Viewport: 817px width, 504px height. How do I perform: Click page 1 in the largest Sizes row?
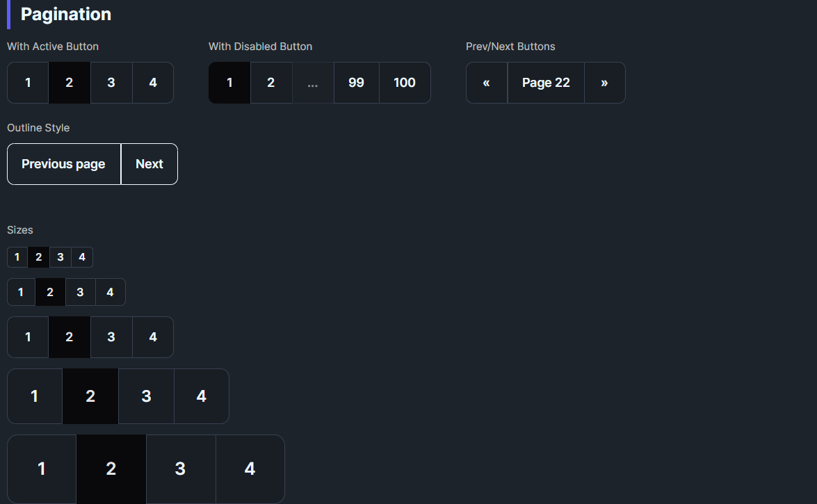pyautogui.click(x=41, y=469)
